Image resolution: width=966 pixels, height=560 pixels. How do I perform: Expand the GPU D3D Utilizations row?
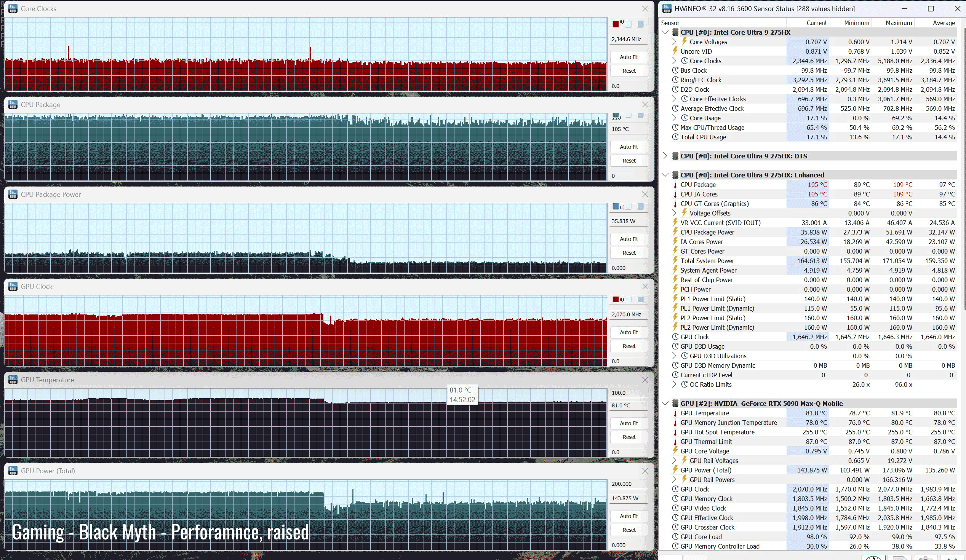pos(674,356)
